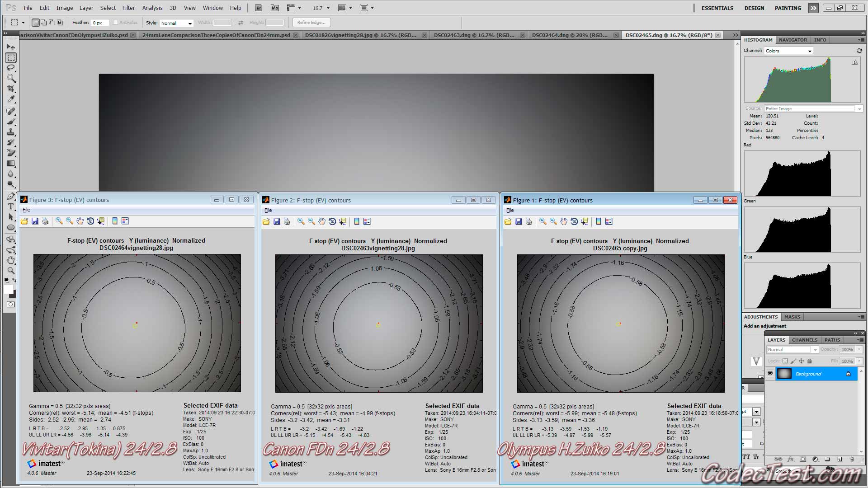Select the Gradient tool

coord(11,163)
